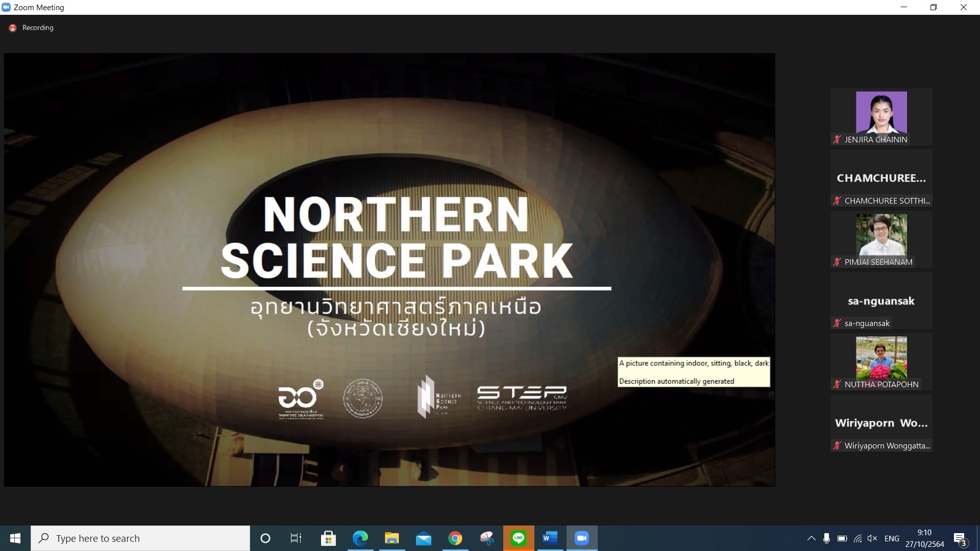The image size is (980, 551).
Task: Open the Mail app from taskbar
Action: tap(424, 538)
